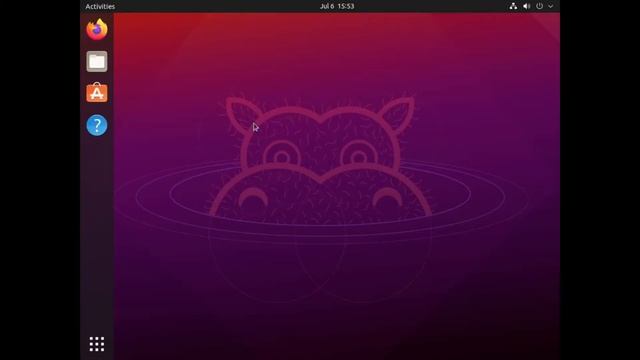
Task: Open Firefox from the dock
Action: pyautogui.click(x=97, y=29)
